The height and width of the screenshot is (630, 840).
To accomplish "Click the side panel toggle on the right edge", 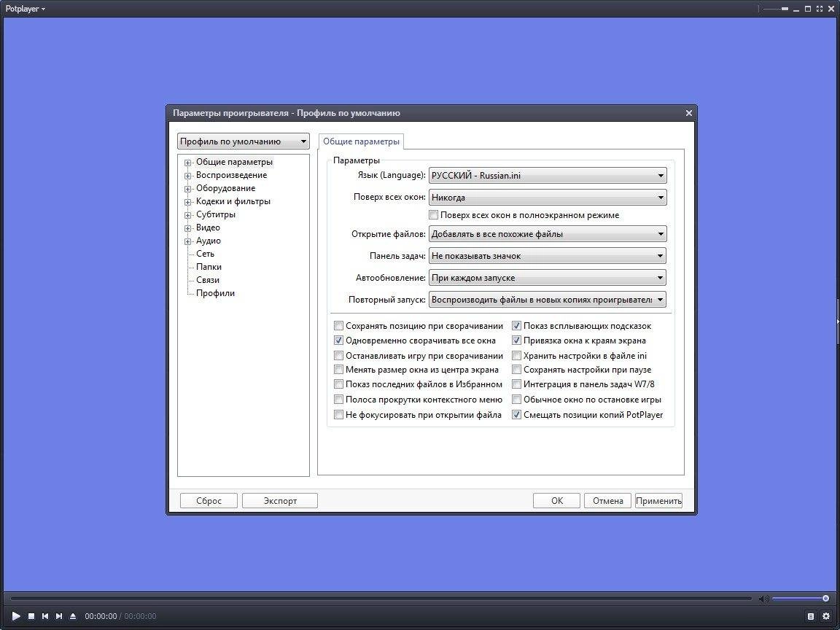I will [x=837, y=322].
